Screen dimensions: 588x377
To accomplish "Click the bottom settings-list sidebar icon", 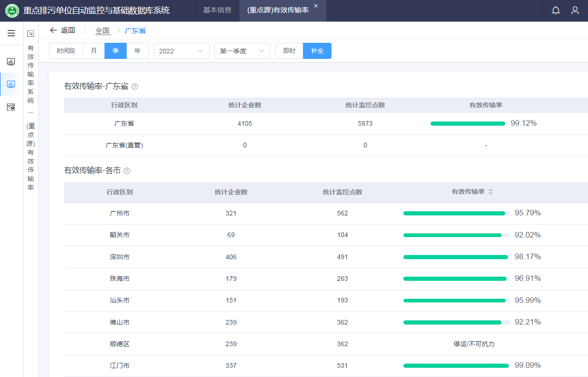I will [x=11, y=107].
